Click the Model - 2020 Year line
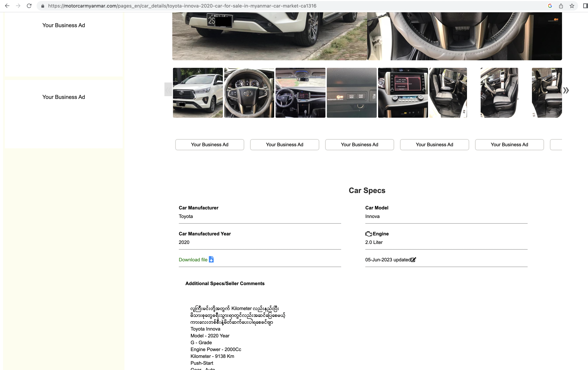The width and height of the screenshot is (588, 370). coord(210,336)
